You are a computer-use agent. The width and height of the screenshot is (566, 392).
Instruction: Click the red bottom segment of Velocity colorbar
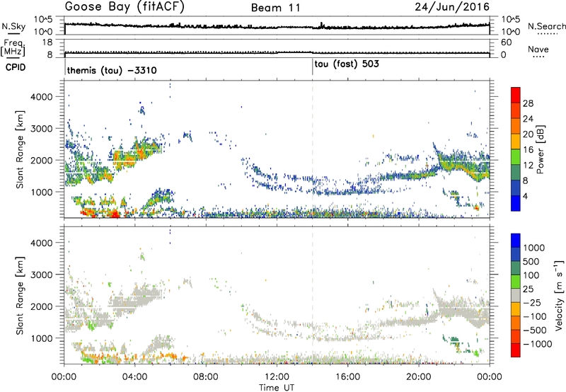pyautogui.click(x=516, y=350)
